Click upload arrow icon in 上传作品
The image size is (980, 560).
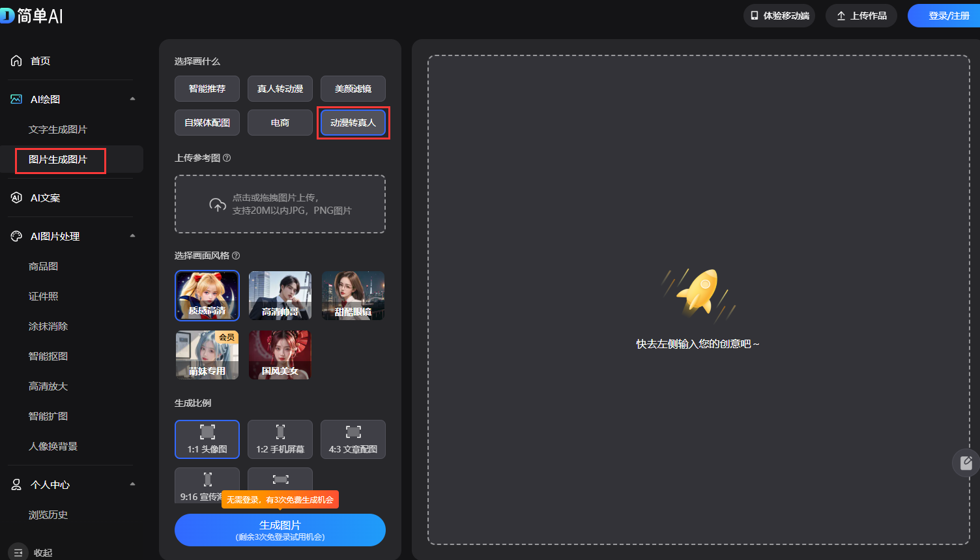click(x=841, y=16)
